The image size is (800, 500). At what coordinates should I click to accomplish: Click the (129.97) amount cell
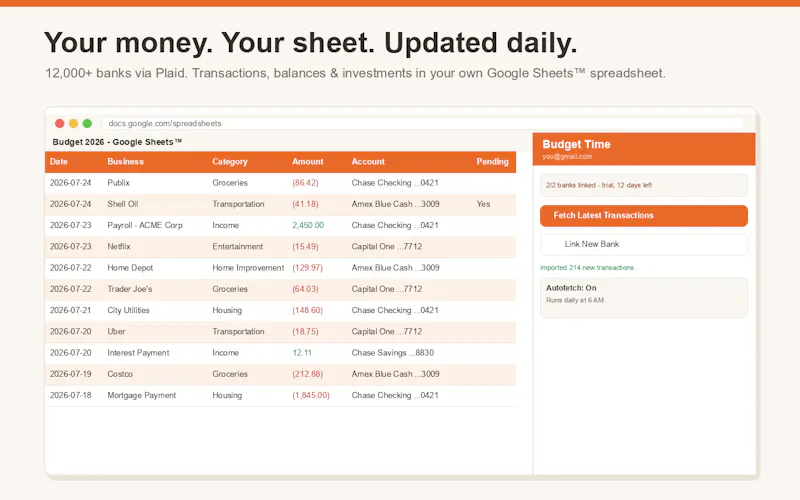coord(308,268)
